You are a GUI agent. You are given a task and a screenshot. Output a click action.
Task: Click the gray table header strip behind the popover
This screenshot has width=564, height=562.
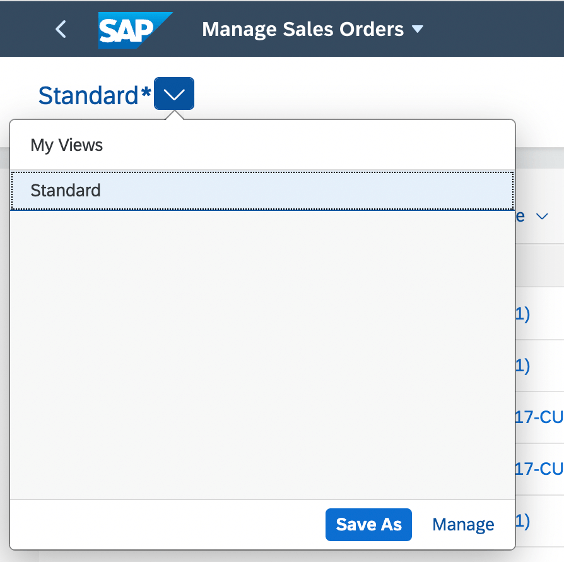tap(540, 265)
